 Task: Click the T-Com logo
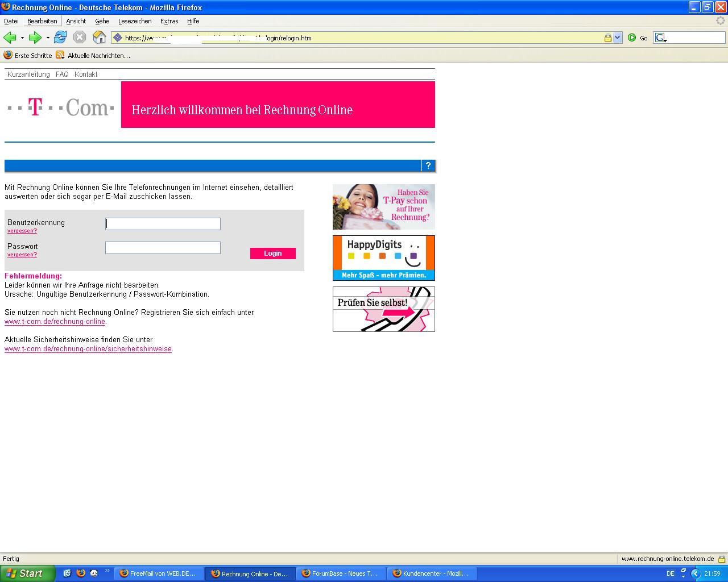tap(61, 107)
